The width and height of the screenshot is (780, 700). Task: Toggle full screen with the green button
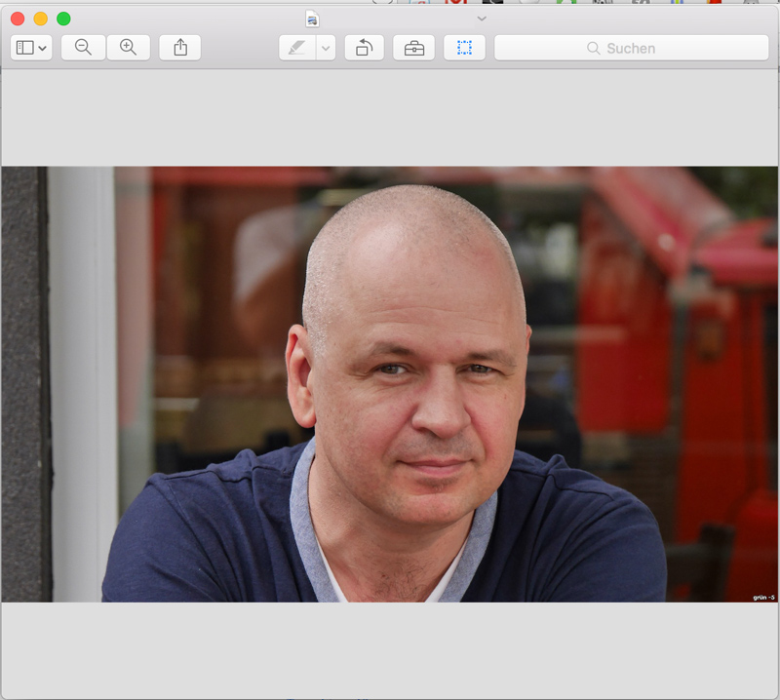click(x=65, y=17)
